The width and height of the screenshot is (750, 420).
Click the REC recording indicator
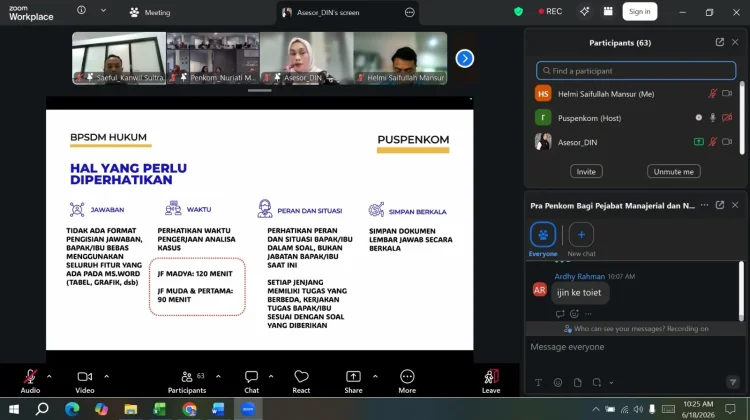tap(550, 11)
